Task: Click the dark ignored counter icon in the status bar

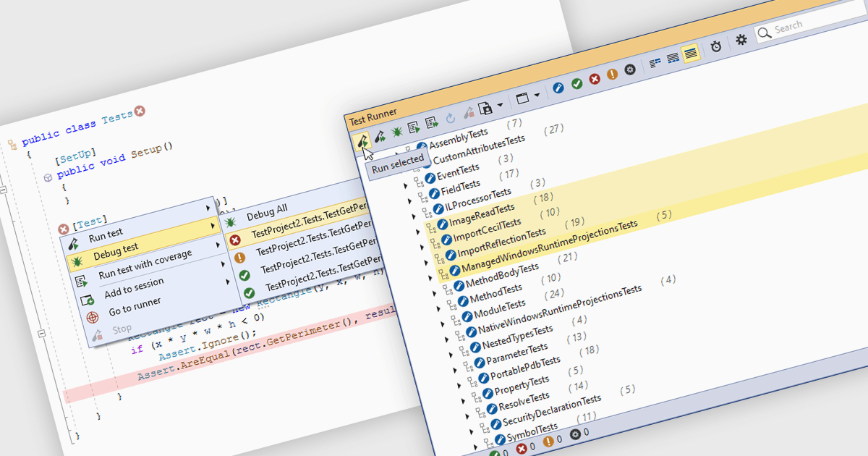Action: 576,434
